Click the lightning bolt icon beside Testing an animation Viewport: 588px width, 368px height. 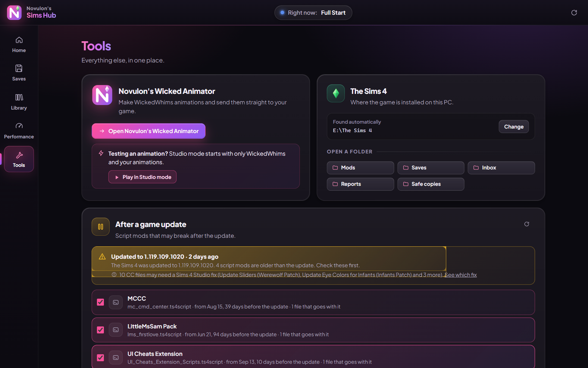click(101, 153)
